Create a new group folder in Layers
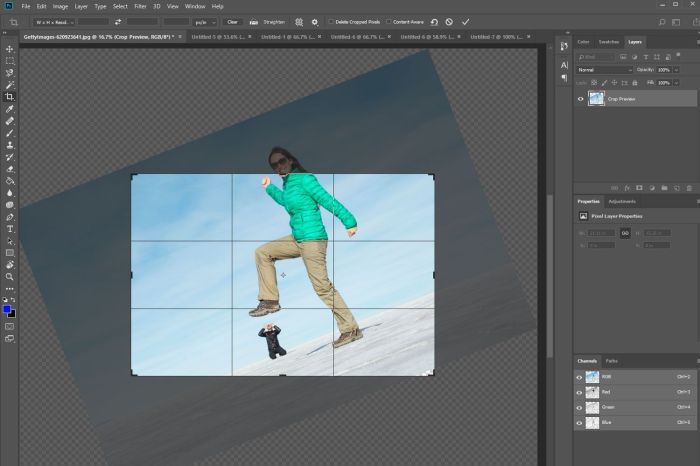Image resolution: width=700 pixels, height=466 pixels. (x=664, y=188)
